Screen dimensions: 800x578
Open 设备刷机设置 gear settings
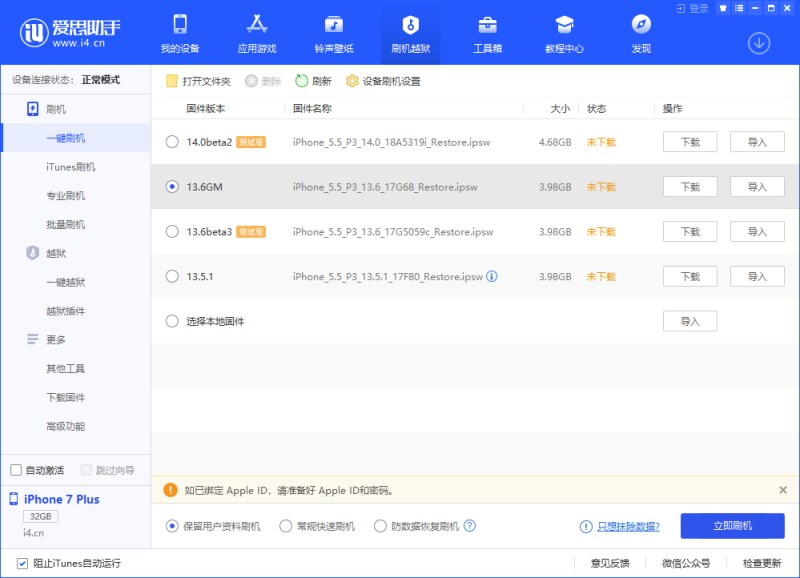point(383,81)
